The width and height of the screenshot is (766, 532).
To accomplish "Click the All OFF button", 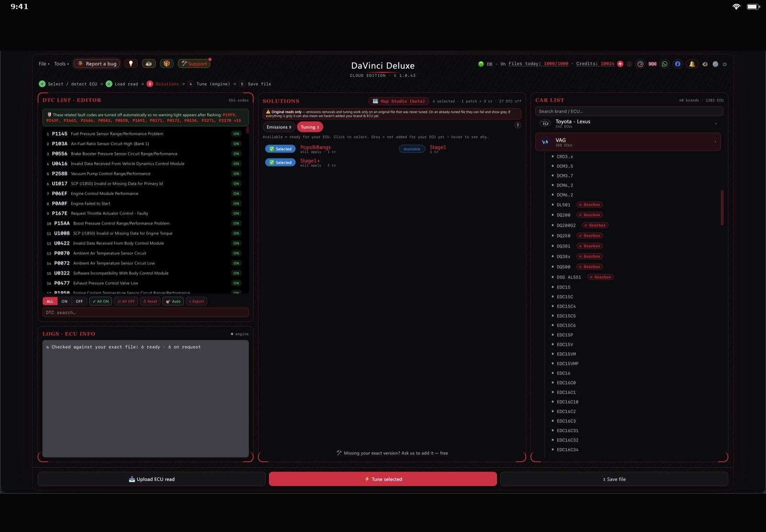I will pyautogui.click(x=126, y=301).
